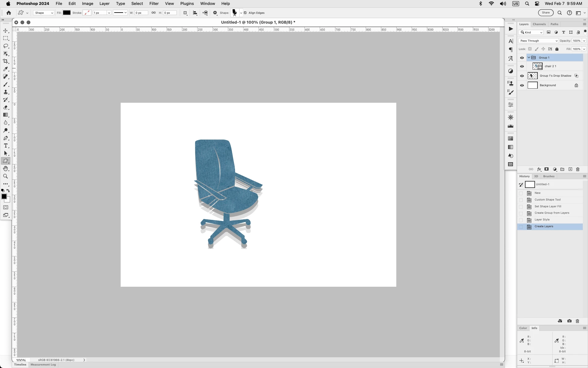
Task: Create a new layer icon
Action: [x=570, y=169]
